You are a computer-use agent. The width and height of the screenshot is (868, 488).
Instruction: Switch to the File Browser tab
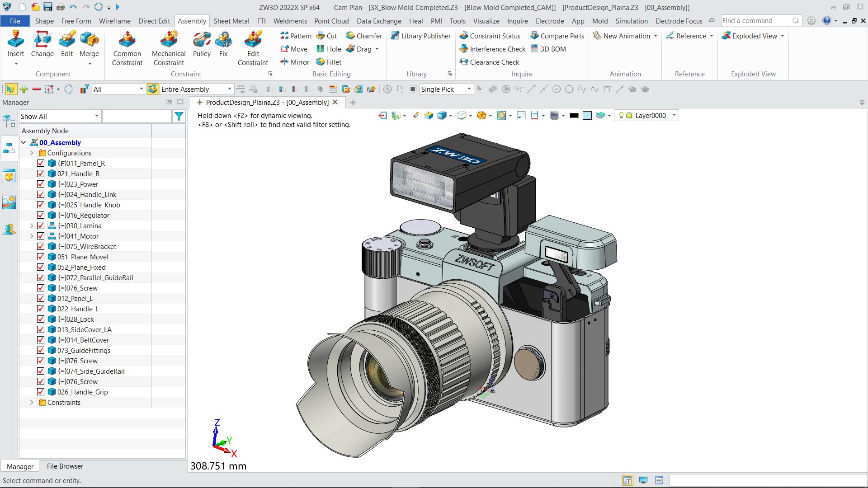click(65, 466)
